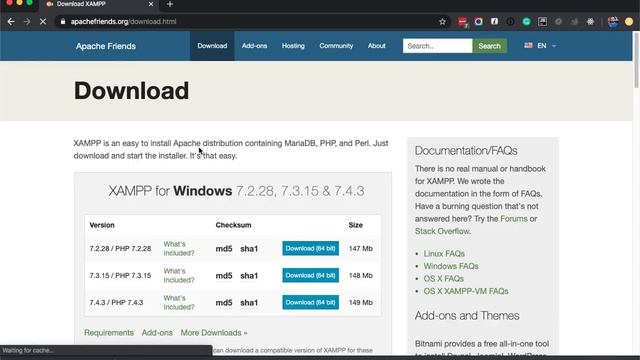Click the padlock site security icon
Image resolution: width=640 pixels, height=360 pixels.
click(62, 22)
